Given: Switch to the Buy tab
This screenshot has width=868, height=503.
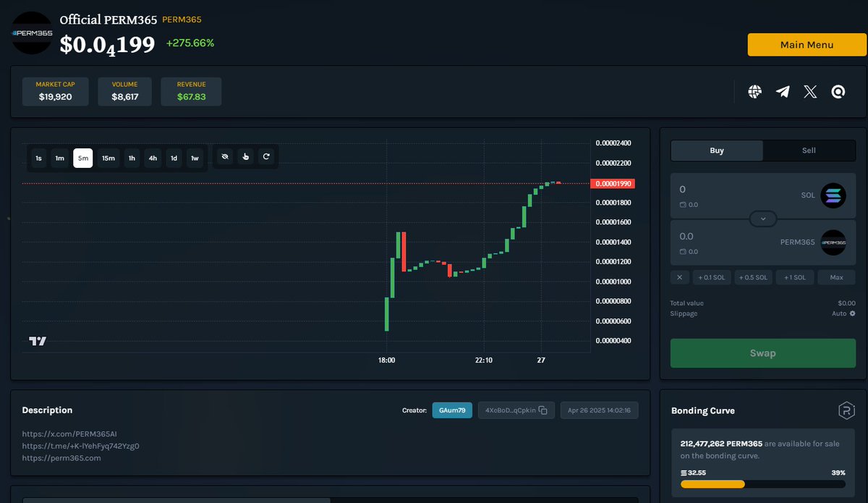Looking at the screenshot, I should pos(717,151).
